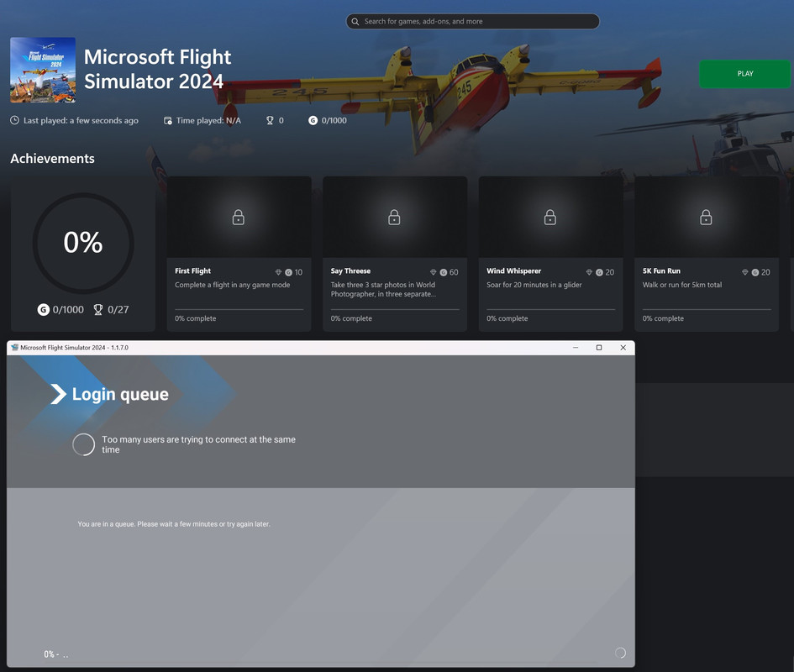Click 'Too many users are trying to connect' text
794x672 pixels.
pyautogui.click(x=198, y=444)
